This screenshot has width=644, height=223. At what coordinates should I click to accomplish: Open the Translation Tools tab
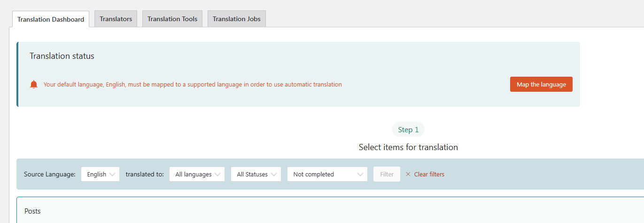coord(172,19)
